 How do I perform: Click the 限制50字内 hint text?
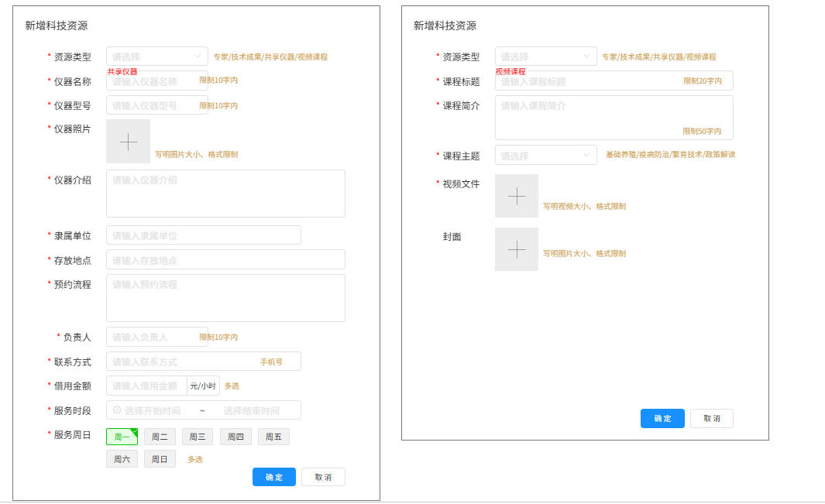[x=702, y=131]
